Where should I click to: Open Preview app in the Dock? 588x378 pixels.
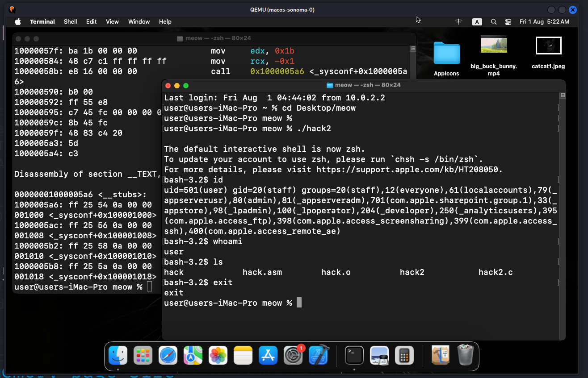(x=379, y=356)
